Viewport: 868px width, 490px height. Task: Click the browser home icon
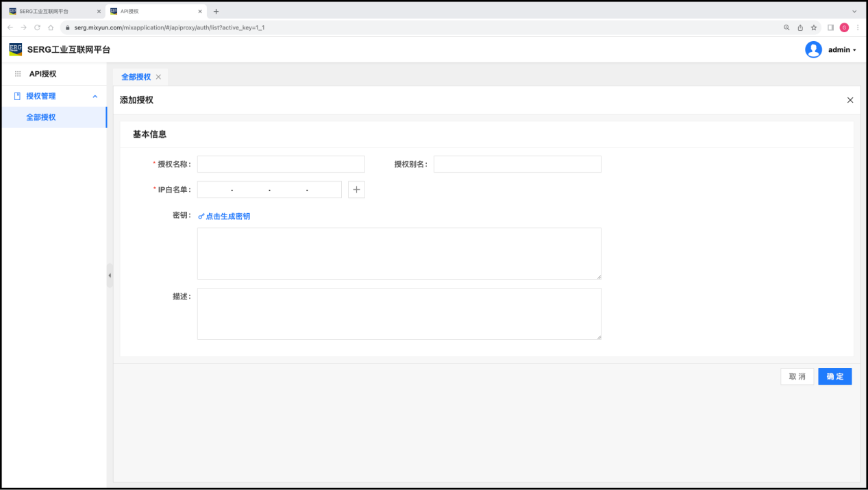pos(51,27)
